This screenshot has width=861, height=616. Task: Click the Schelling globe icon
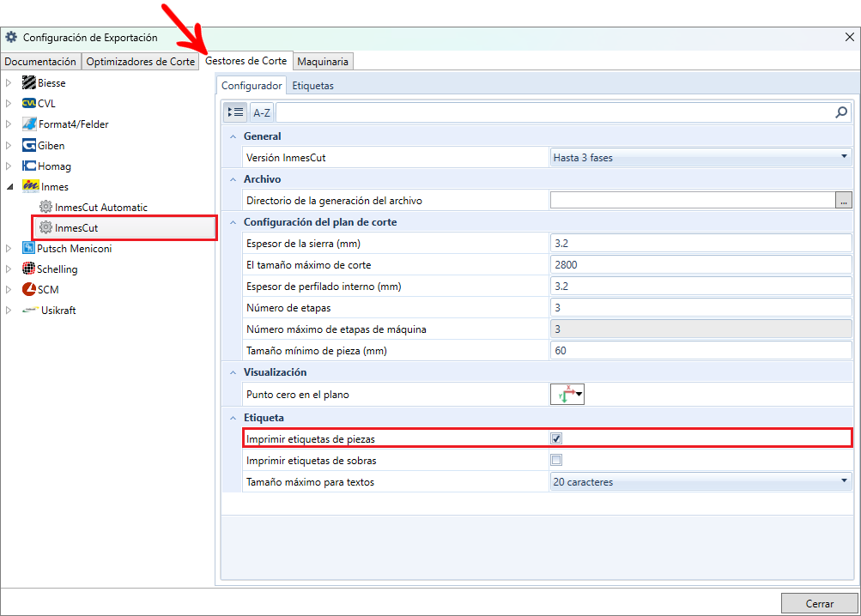coord(28,269)
